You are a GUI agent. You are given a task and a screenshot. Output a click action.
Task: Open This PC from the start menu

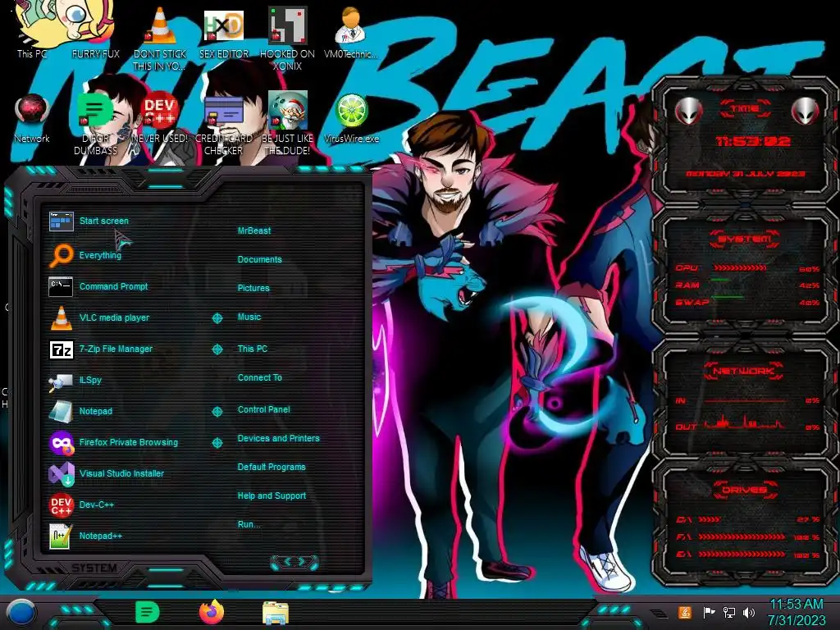coord(253,349)
